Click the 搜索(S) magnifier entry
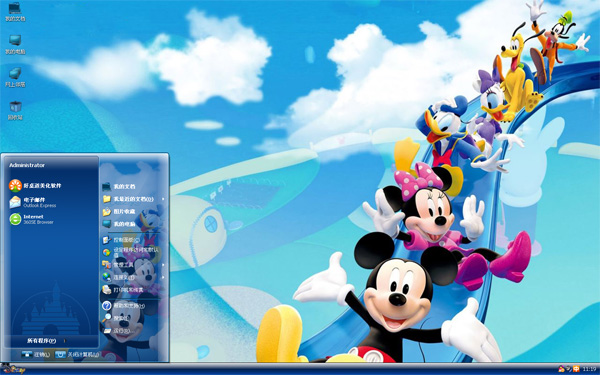The width and height of the screenshot is (600, 375). (x=115, y=318)
